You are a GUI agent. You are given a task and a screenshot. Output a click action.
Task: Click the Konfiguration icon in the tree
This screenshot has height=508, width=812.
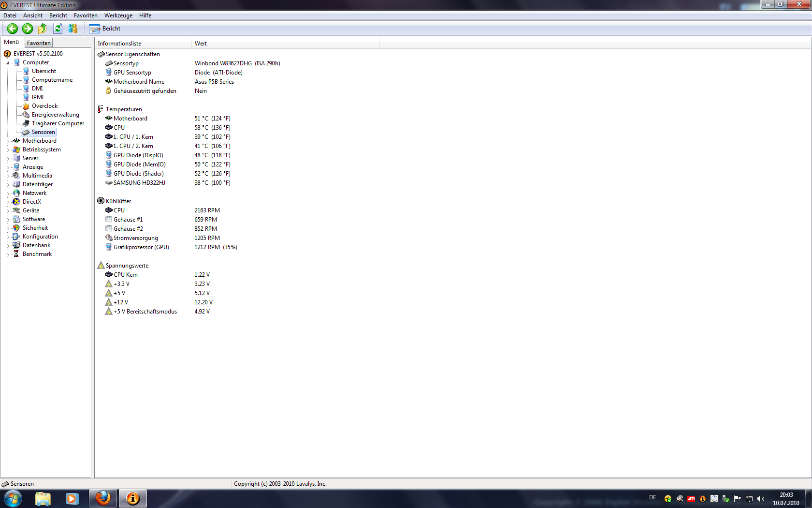[16, 237]
